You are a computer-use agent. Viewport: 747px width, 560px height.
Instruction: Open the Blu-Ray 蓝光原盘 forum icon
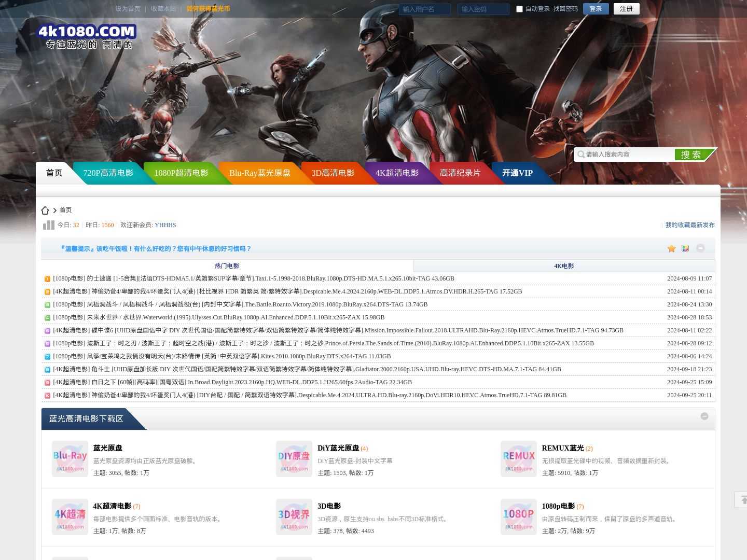pyautogui.click(x=70, y=459)
